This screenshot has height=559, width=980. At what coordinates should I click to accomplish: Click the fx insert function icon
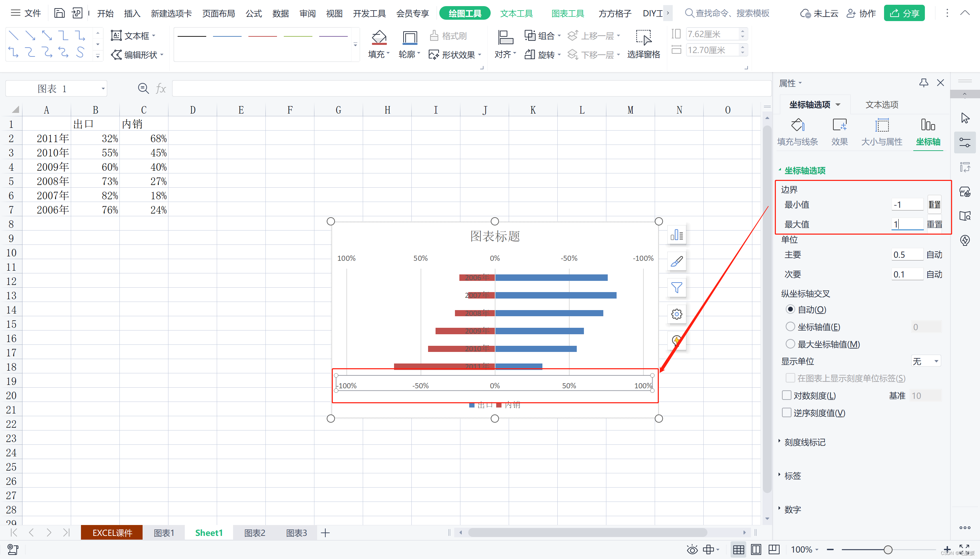click(161, 89)
